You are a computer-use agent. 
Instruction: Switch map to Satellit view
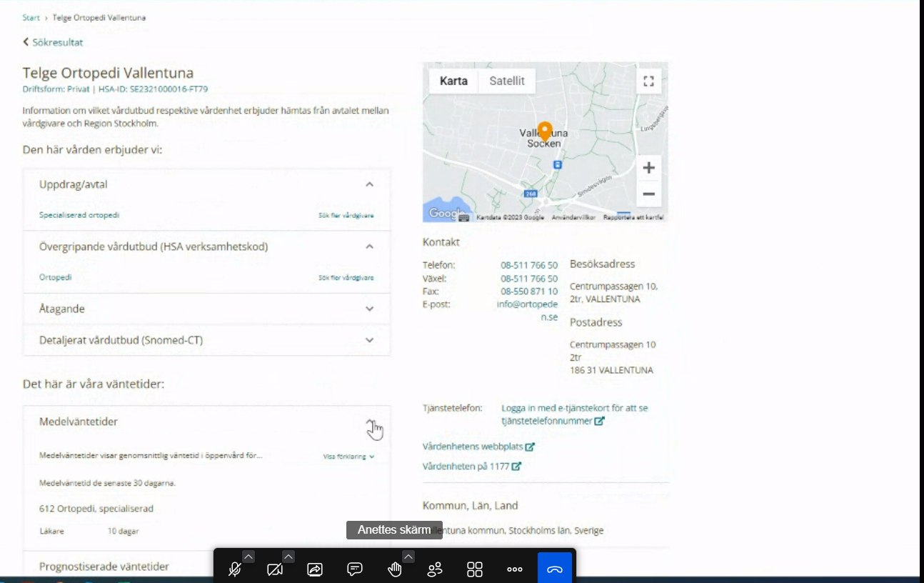[507, 81]
